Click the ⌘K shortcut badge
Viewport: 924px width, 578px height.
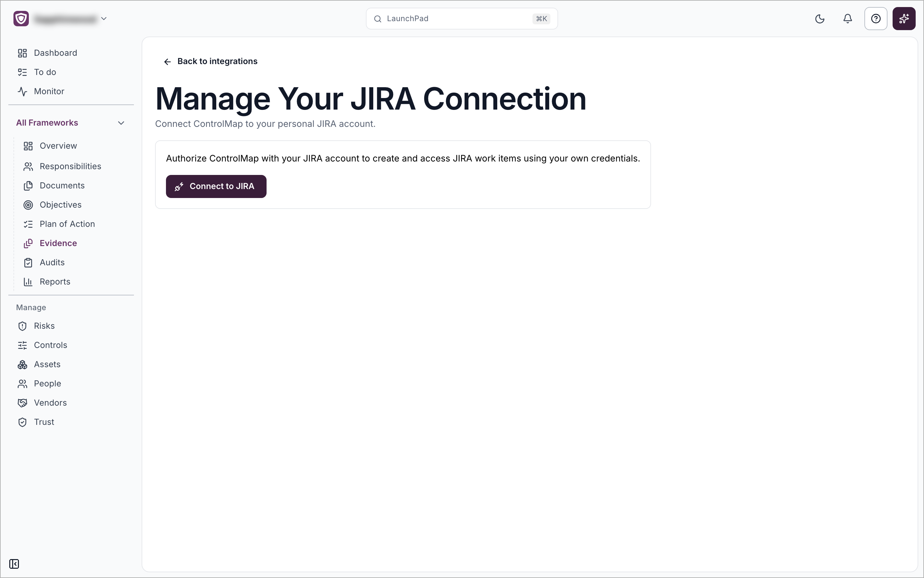[541, 19]
